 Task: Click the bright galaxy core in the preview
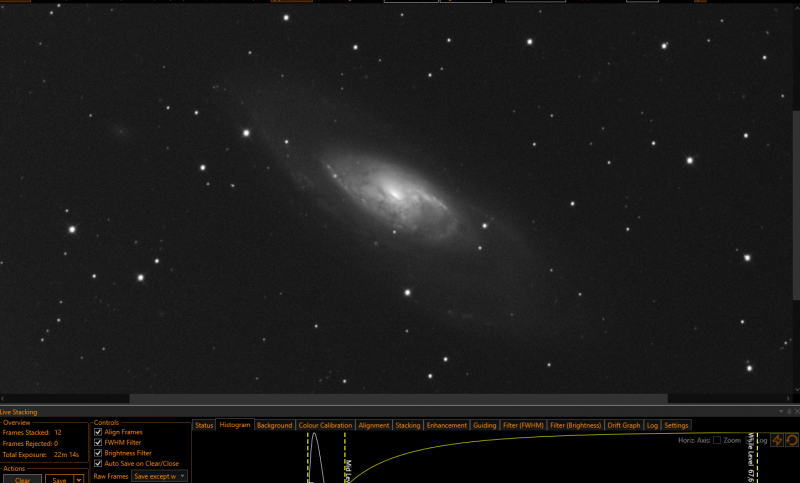coord(394,193)
